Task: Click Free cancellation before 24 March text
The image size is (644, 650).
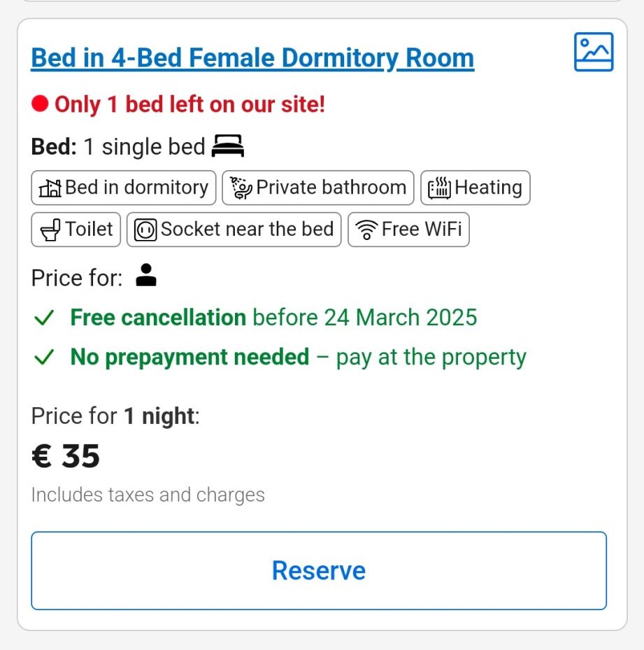Action: 273,318
